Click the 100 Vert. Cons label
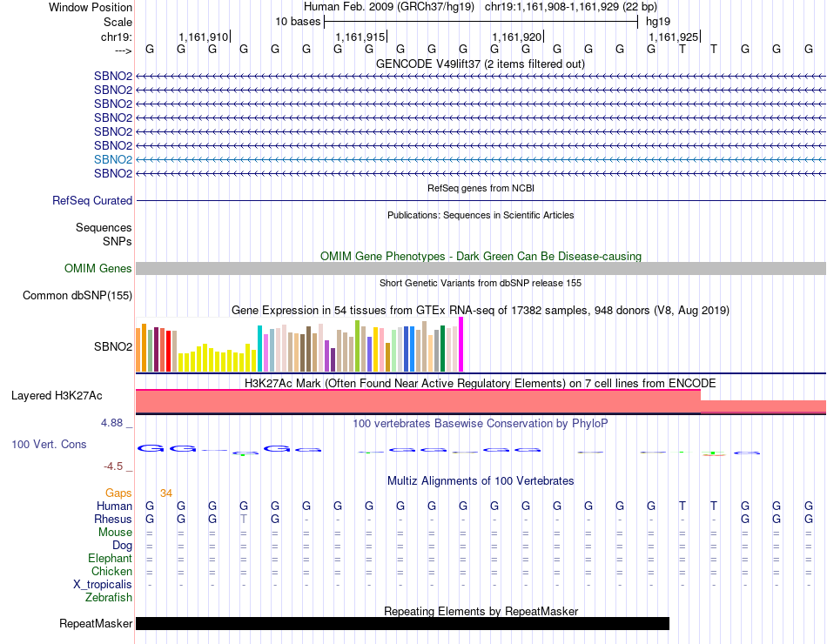The width and height of the screenshot is (827, 644). click(49, 444)
